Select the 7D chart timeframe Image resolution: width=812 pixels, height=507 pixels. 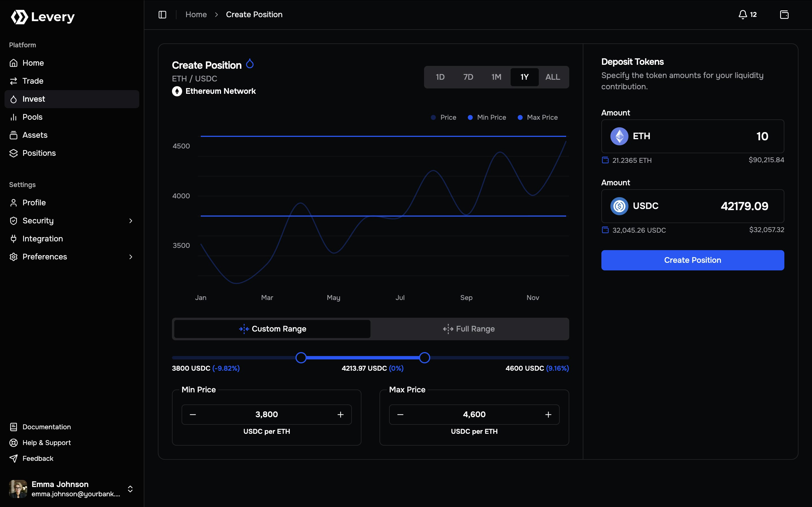pyautogui.click(x=468, y=77)
